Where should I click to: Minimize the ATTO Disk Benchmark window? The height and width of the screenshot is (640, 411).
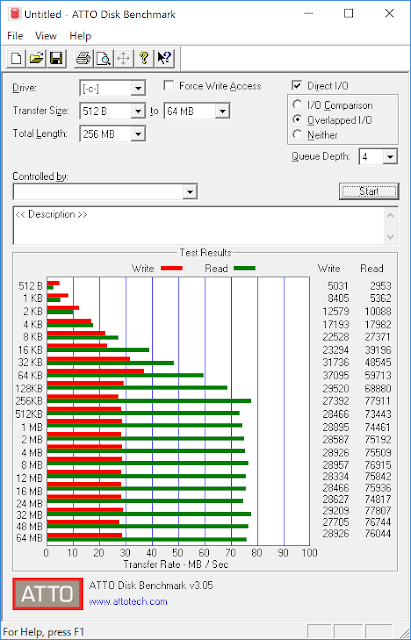310,13
